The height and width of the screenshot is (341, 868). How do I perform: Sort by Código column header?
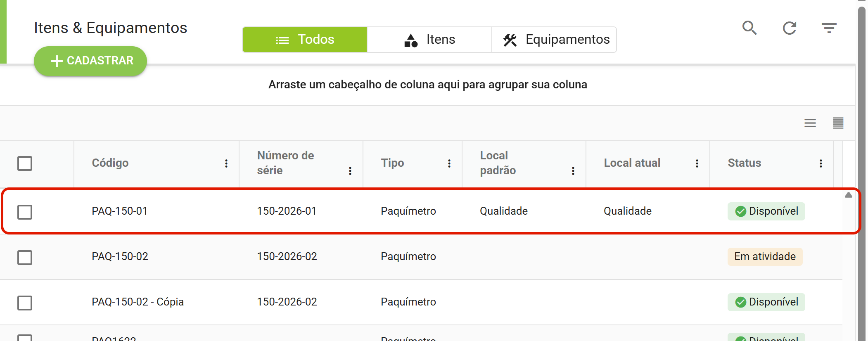coord(110,163)
